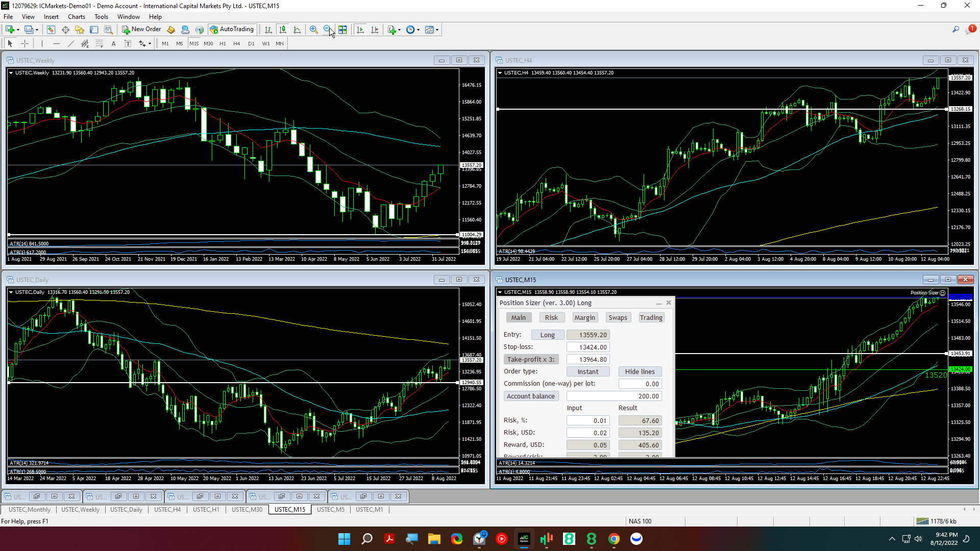Toggle chart shift
This screenshot has height=551, width=980.
(x=375, y=30)
